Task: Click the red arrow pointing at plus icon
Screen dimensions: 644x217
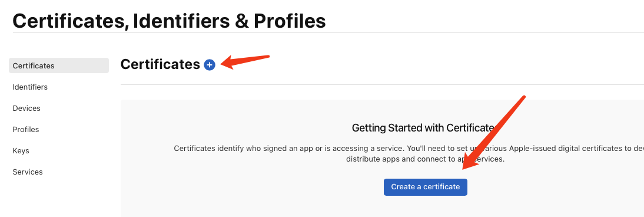Action: [245, 62]
